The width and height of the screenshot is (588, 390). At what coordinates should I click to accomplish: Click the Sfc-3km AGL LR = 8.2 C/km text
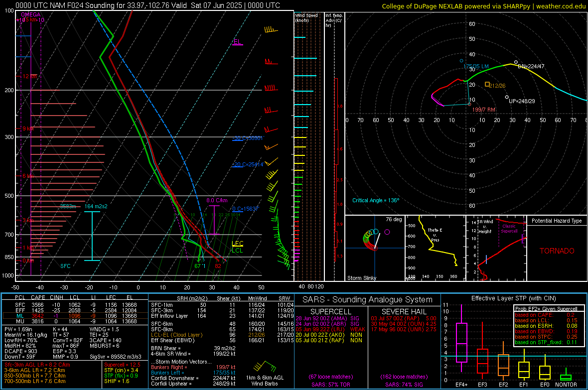click(37, 365)
